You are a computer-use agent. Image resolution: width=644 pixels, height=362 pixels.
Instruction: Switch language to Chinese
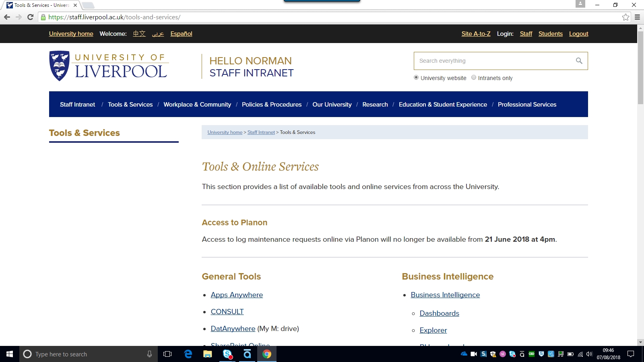click(x=139, y=34)
